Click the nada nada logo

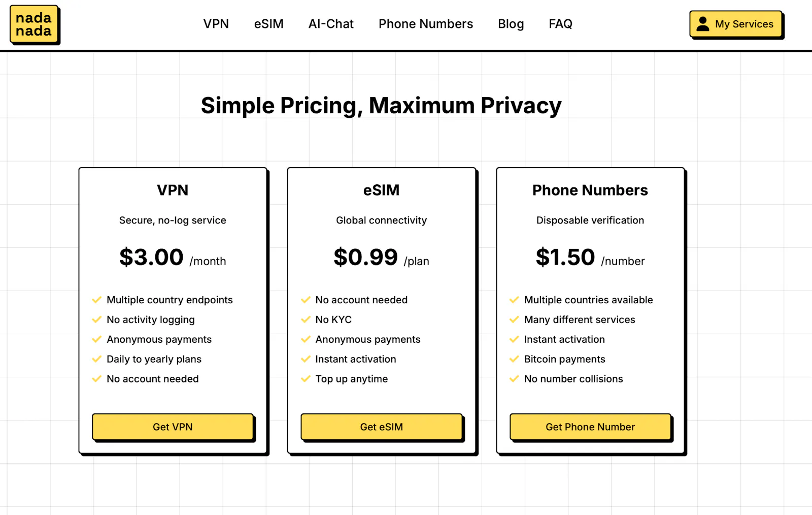click(34, 24)
